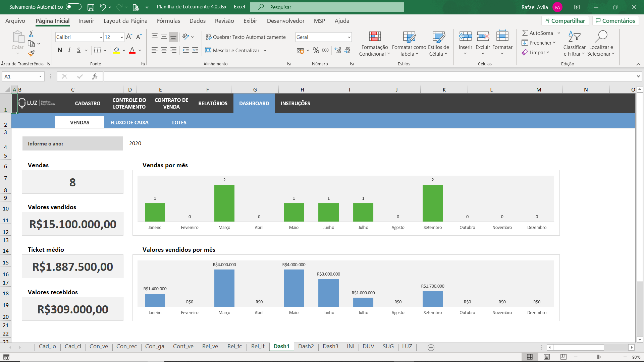This screenshot has width=644, height=362.
Task: Click the Save disk icon in title bar
Action: [x=91, y=7]
